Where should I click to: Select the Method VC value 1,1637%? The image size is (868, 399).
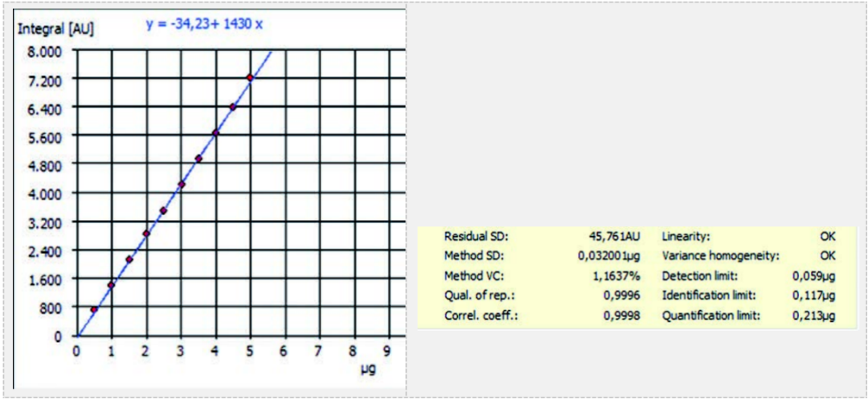[x=616, y=276]
